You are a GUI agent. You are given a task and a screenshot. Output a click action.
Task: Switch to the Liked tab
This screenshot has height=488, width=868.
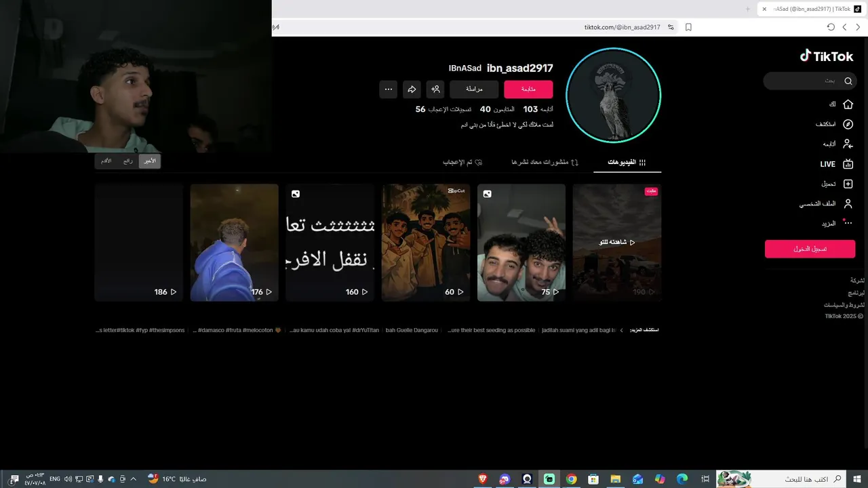(x=462, y=163)
